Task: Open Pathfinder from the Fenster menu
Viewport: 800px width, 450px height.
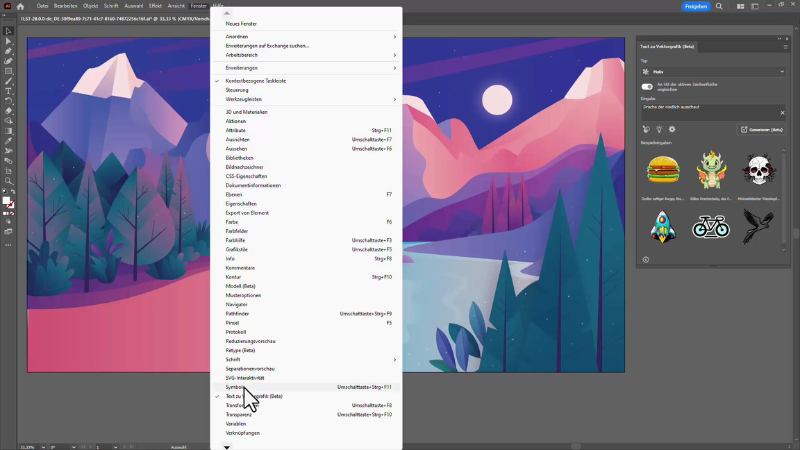Action: (x=240, y=314)
